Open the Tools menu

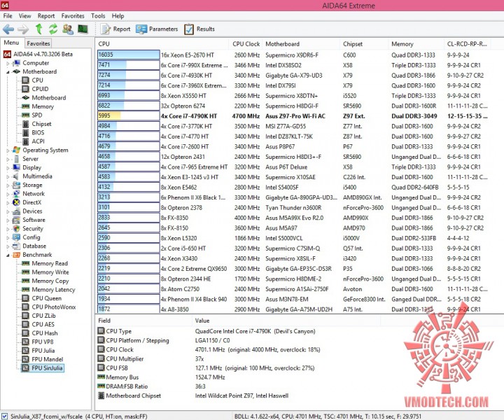point(98,15)
